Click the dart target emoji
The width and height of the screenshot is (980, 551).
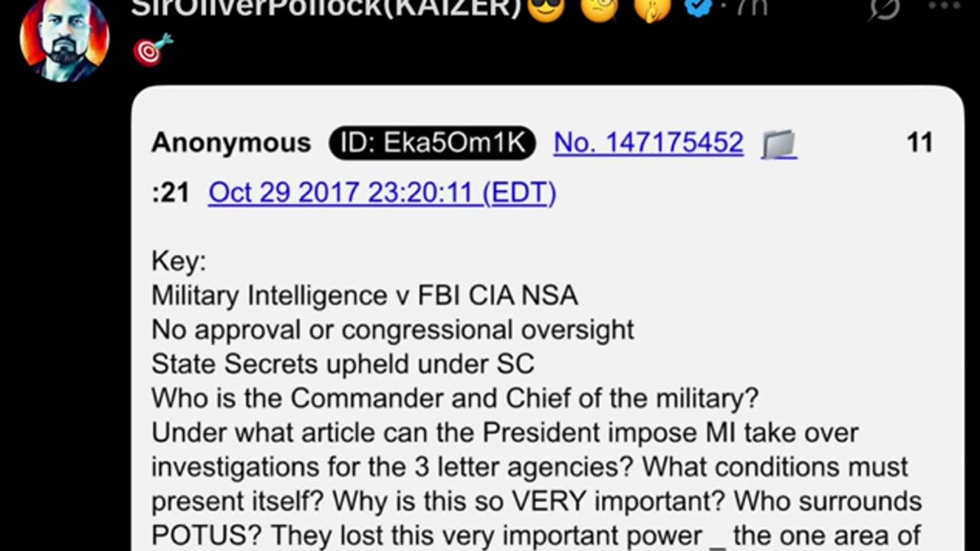(152, 50)
